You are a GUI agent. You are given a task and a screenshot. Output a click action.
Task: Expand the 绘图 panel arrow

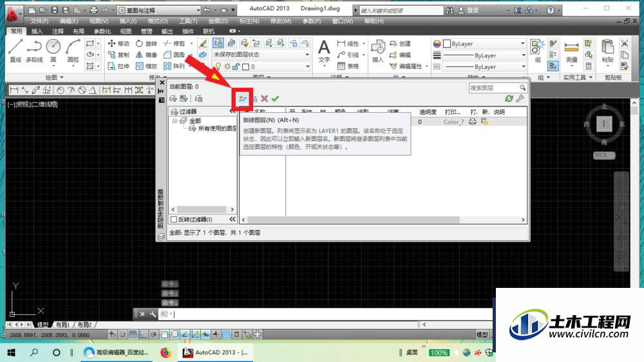pyautogui.click(x=62, y=77)
